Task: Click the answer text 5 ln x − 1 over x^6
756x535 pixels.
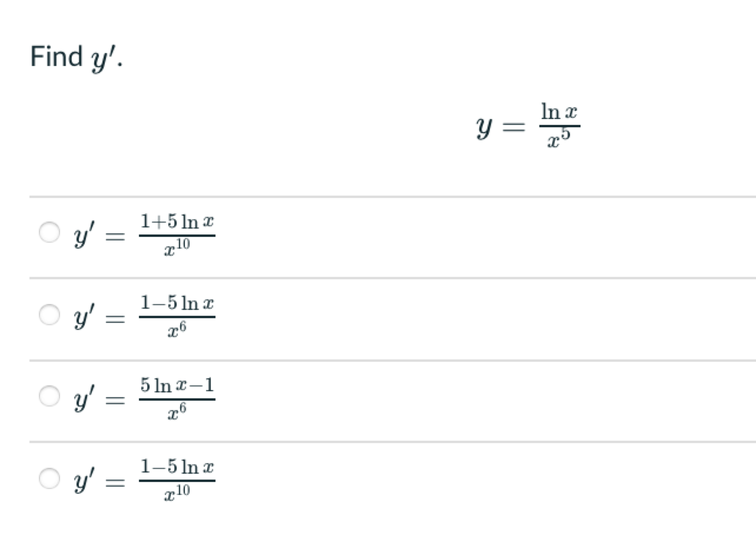Action: (177, 398)
